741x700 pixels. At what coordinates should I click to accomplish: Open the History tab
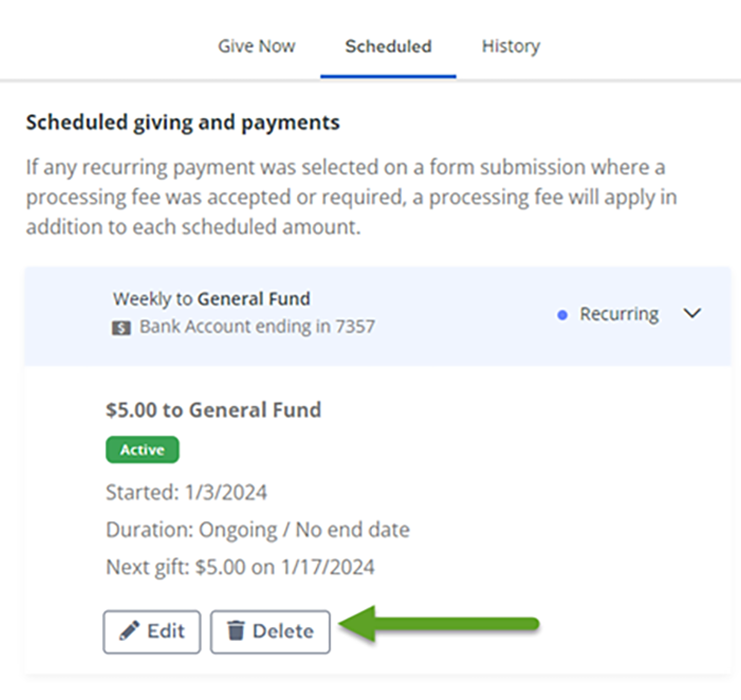coord(511,46)
